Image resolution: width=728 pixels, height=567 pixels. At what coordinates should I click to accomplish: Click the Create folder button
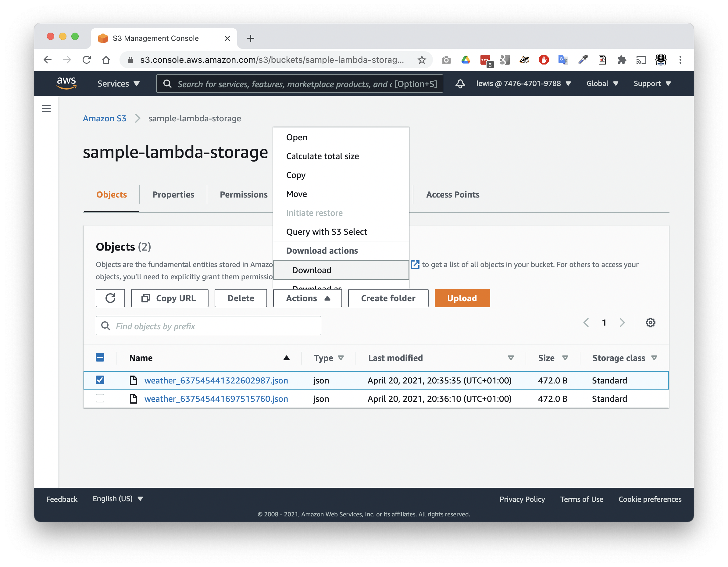388,298
